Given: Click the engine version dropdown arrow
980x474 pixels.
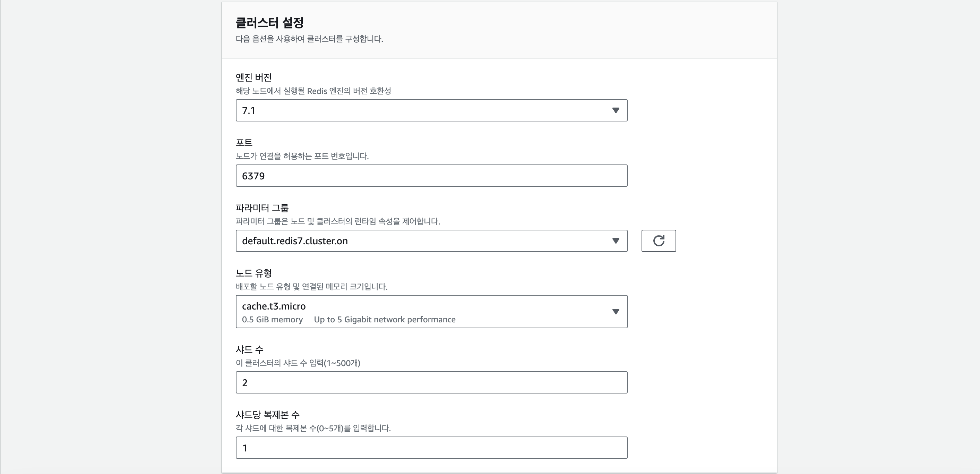Looking at the screenshot, I should tap(615, 110).
